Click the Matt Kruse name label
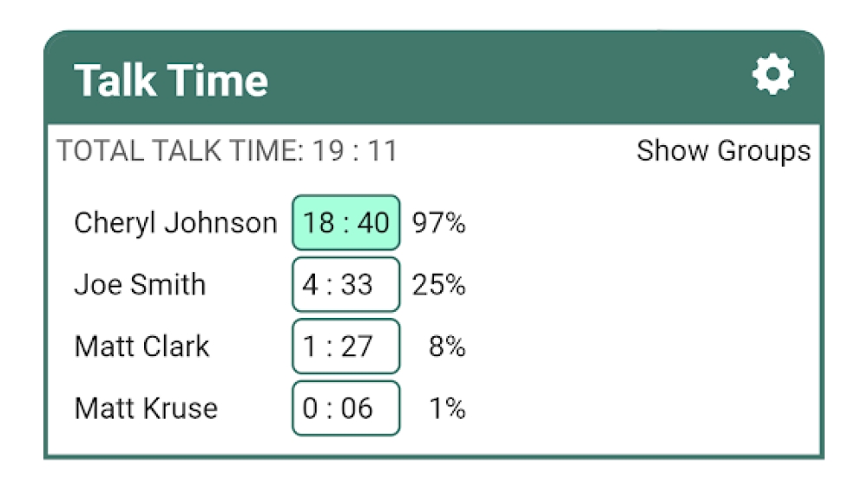Image resolution: width=868 pixels, height=489 pixels. pyautogui.click(x=146, y=408)
